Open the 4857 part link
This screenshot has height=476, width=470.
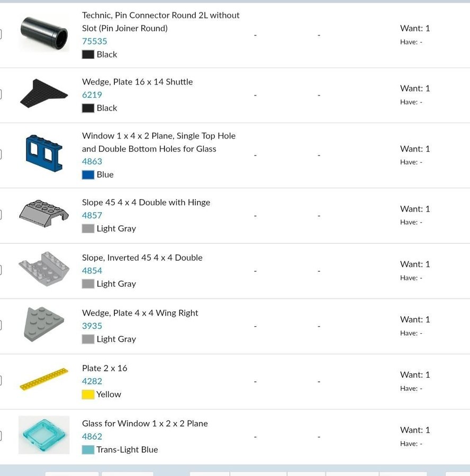tap(92, 215)
